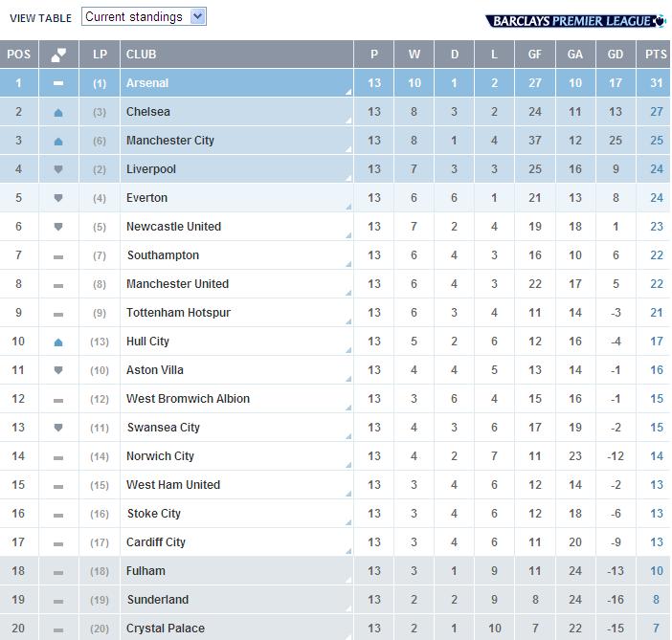Click Swansea City's downward movement arrow
Viewport: 672px width, 640px height.
coord(59,428)
